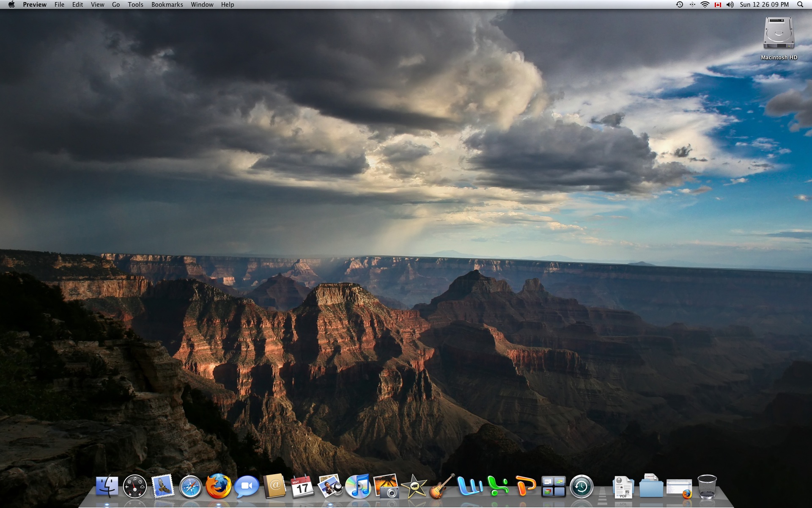Open Firefox from the Dock

click(219, 486)
